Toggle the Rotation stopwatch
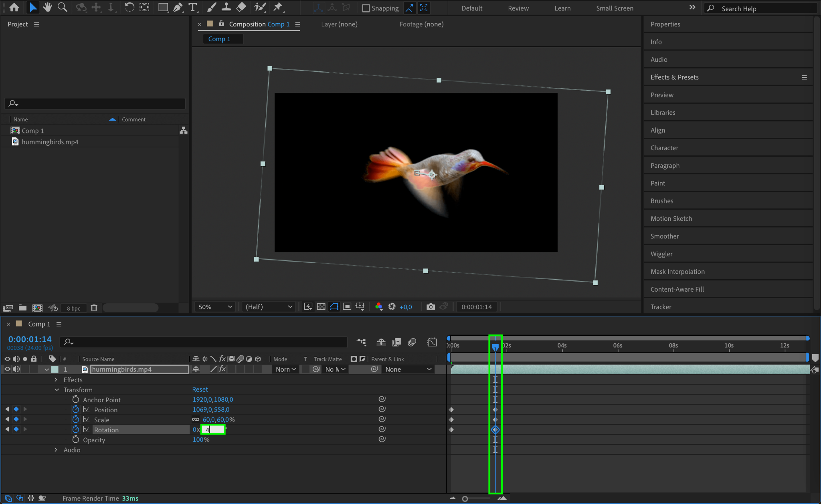The width and height of the screenshot is (821, 504). [x=75, y=429]
